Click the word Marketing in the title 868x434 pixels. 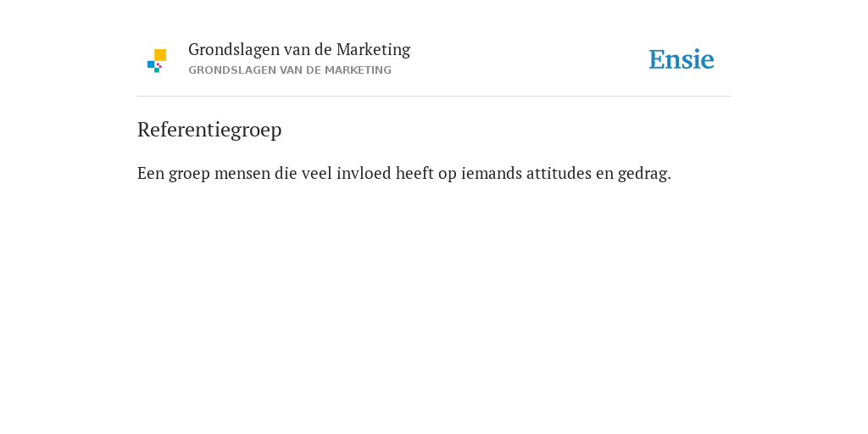point(373,50)
